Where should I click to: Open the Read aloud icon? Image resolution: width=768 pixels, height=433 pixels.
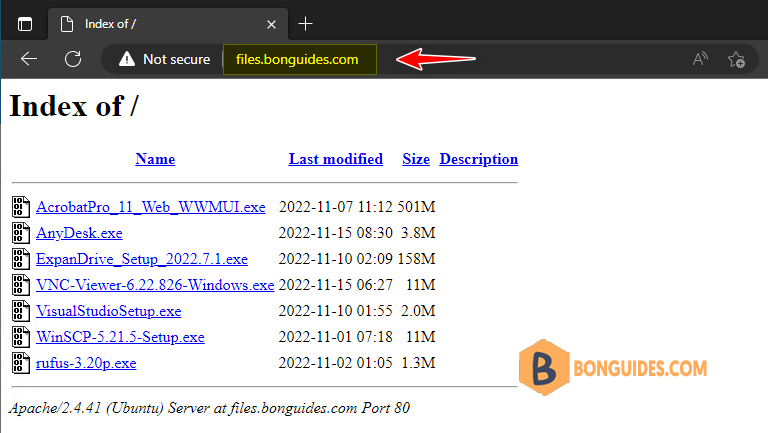700,59
